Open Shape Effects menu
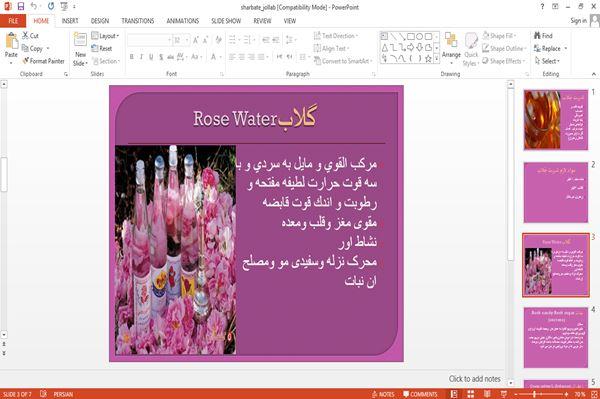The width and height of the screenshot is (600, 399). click(503, 61)
